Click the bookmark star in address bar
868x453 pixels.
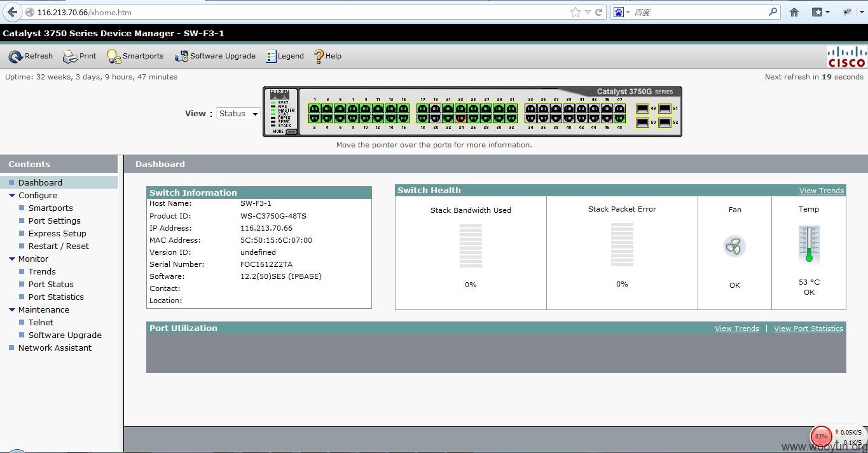point(575,12)
